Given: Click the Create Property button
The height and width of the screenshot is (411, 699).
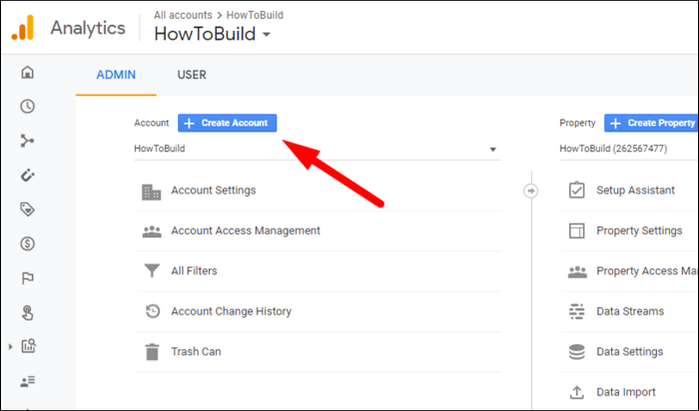Looking at the screenshot, I should tap(652, 123).
